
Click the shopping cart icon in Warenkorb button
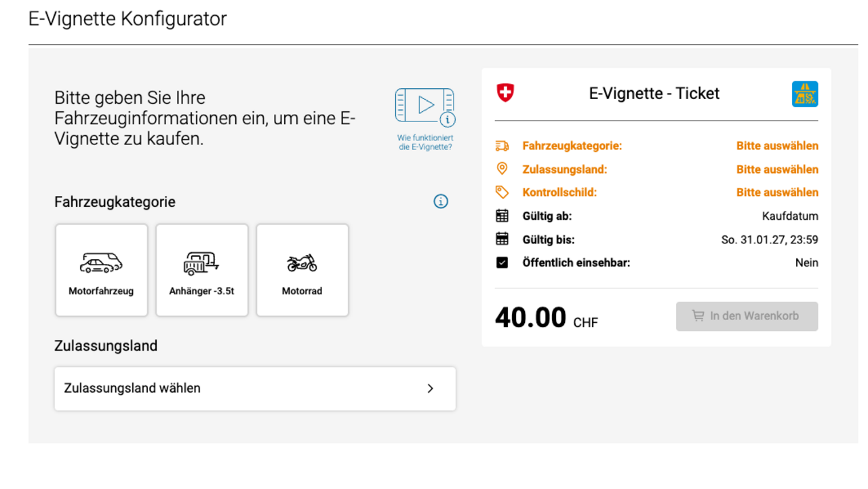click(x=698, y=316)
